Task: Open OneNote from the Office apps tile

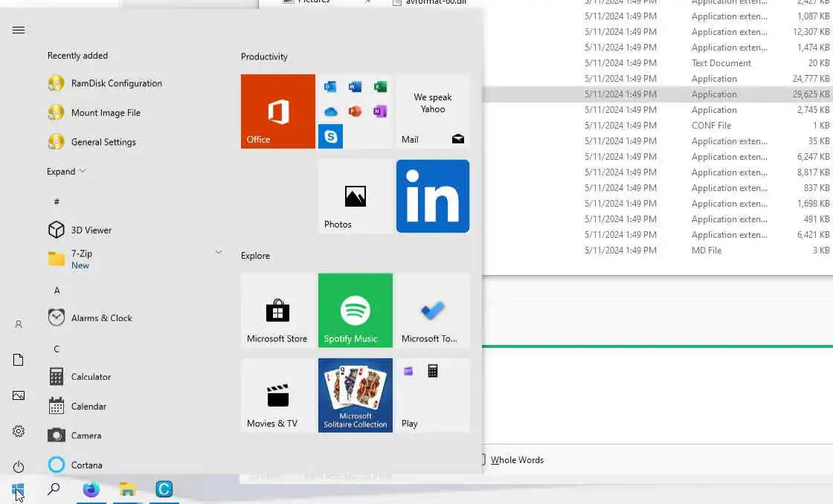Action: pyautogui.click(x=380, y=112)
